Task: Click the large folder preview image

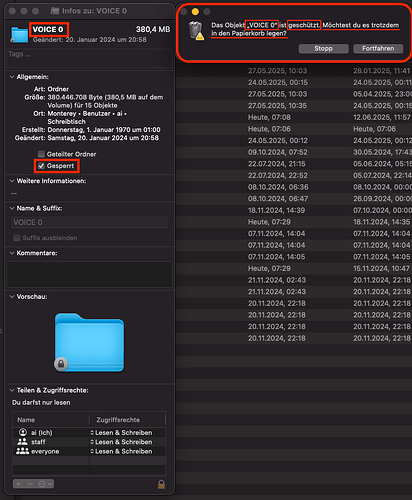Action: click(x=89, y=342)
